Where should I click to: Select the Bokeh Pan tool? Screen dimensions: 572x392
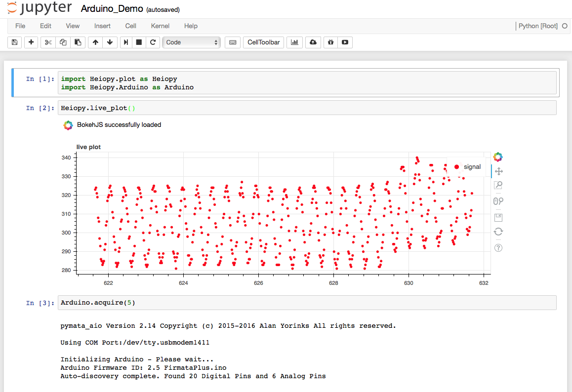coord(498,171)
